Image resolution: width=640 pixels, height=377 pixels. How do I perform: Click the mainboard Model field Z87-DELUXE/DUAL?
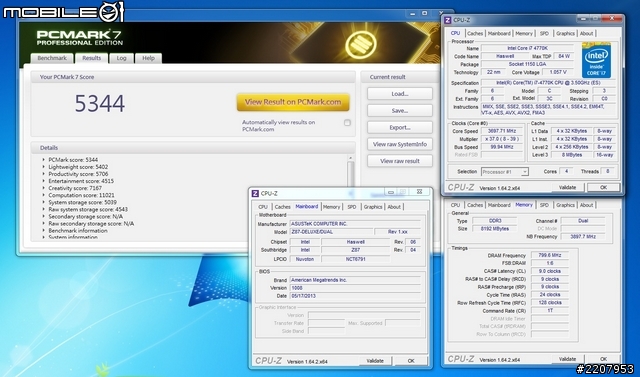tap(331, 232)
